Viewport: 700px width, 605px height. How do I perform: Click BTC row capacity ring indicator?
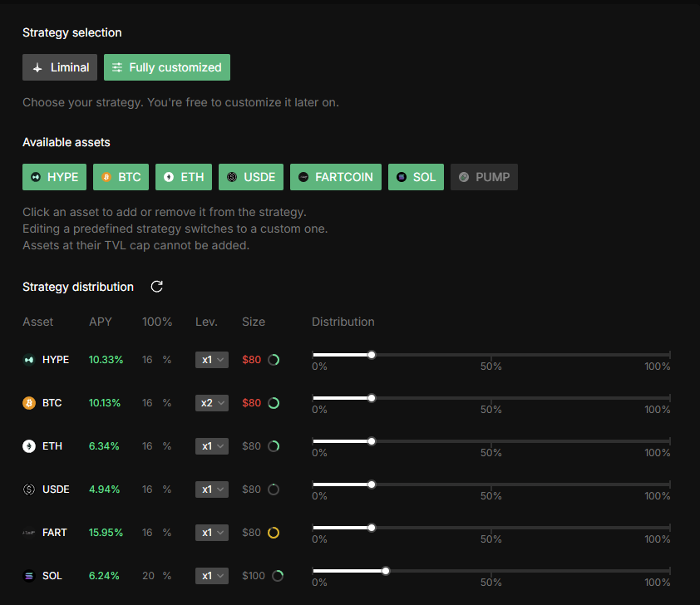(274, 403)
